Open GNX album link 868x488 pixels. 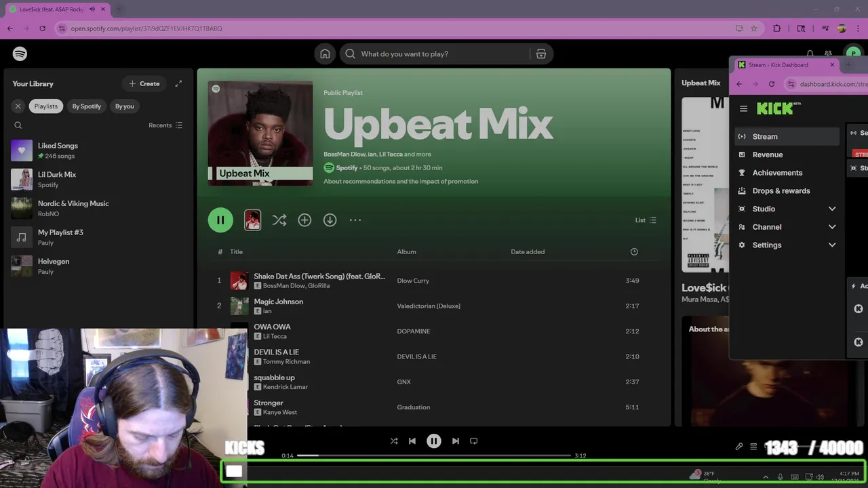403,382
